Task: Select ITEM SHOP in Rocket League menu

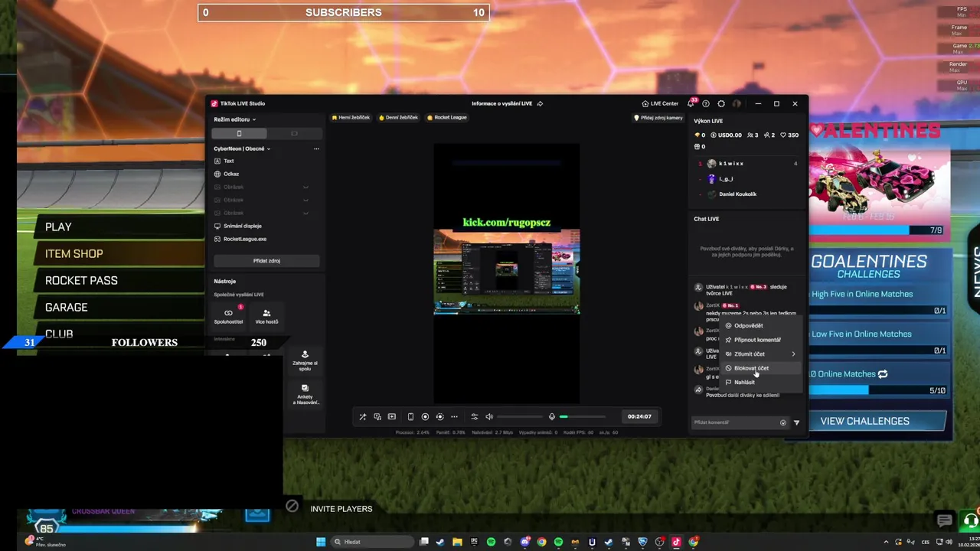Action: 74,253
